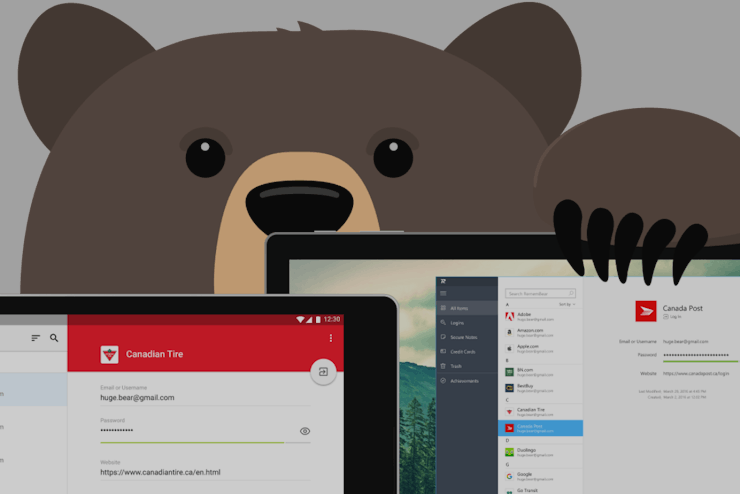
Task: Click the Log in link under Canada Post
Action: click(x=672, y=316)
